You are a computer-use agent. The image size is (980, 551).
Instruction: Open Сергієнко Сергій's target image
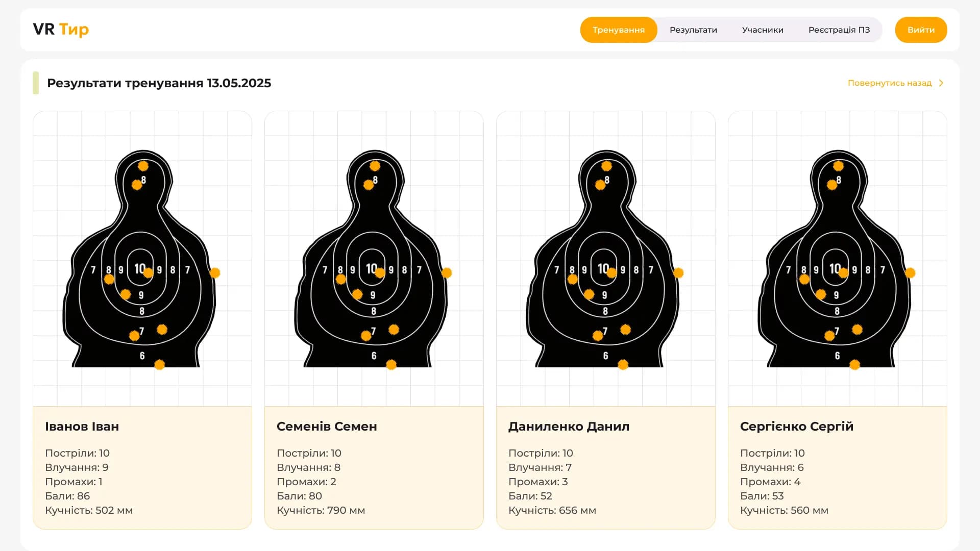pos(837,258)
